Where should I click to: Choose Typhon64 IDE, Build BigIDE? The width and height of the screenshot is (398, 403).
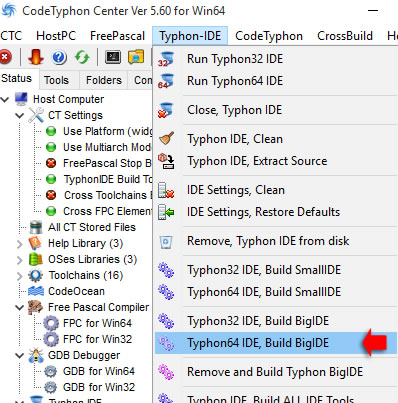point(276,343)
